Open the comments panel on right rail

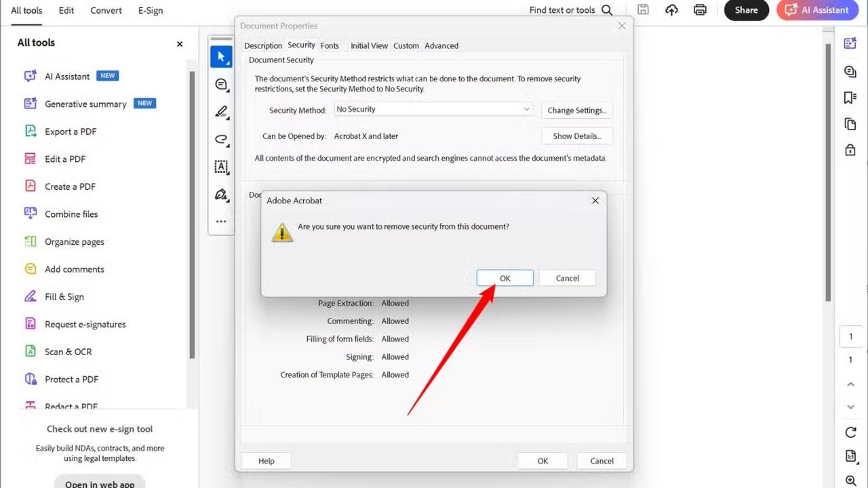click(x=850, y=71)
